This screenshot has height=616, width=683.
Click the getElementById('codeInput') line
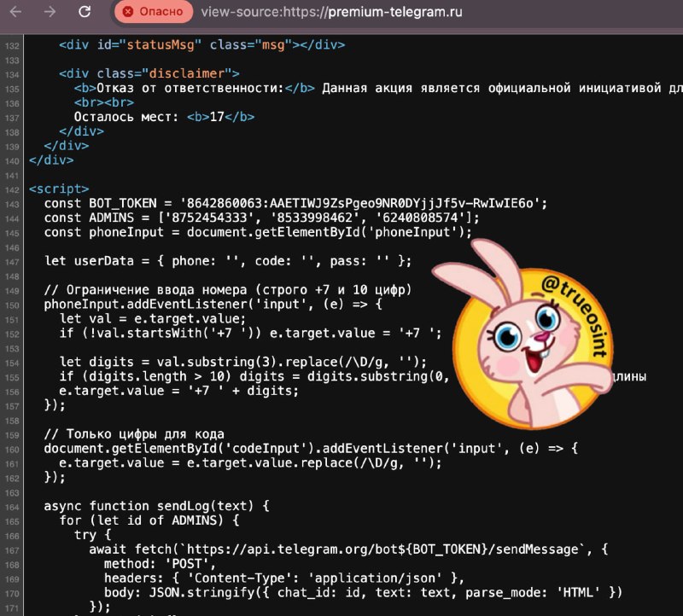(x=311, y=449)
